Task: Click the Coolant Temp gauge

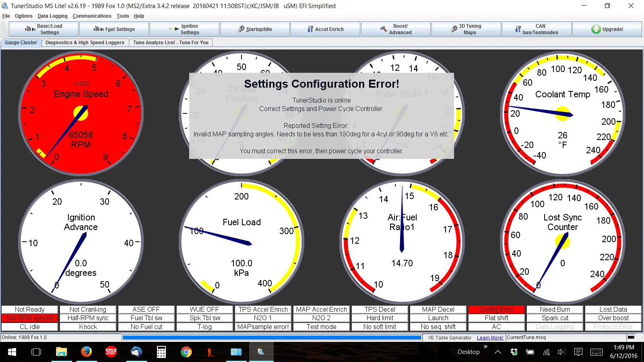Action: [563, 113]
